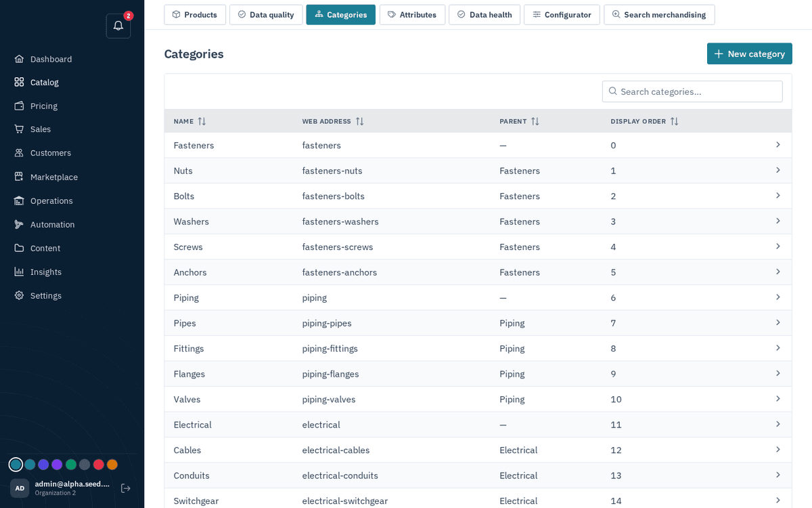Open Valves row chevron
Image resolution: width=812 pixels, height=508 pixels.
click(778, 399)
